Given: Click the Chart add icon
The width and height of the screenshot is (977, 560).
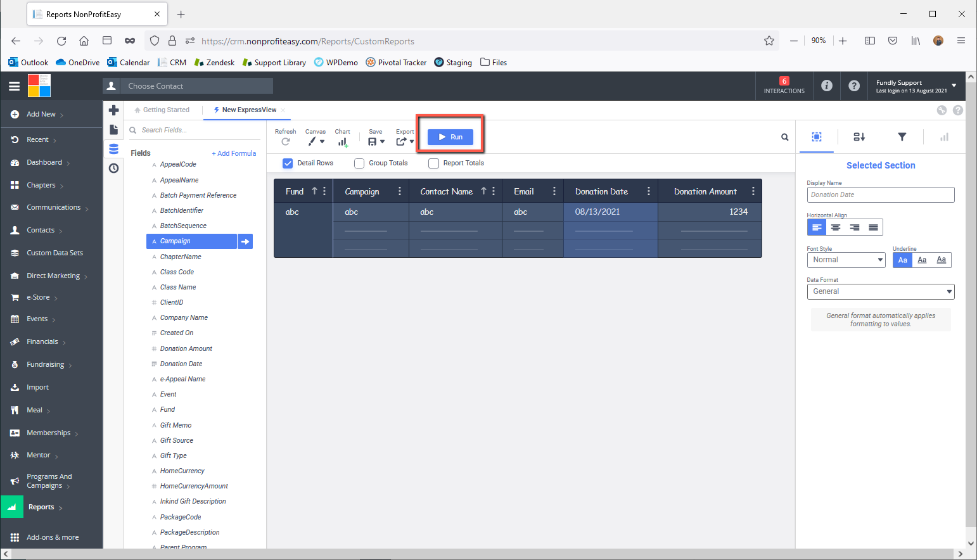Looking at the screenshot, I should [343, 142].
